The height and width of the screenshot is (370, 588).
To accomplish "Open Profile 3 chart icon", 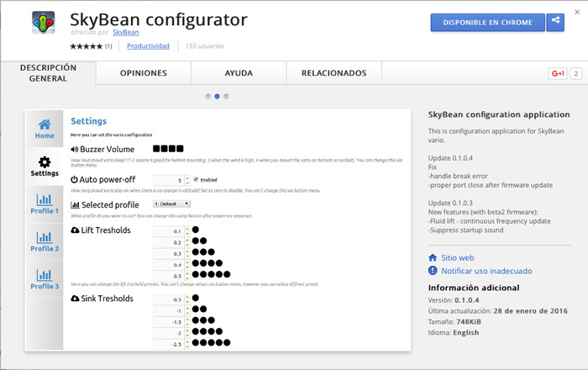I will pyautogui.click(x=45, y=279).
